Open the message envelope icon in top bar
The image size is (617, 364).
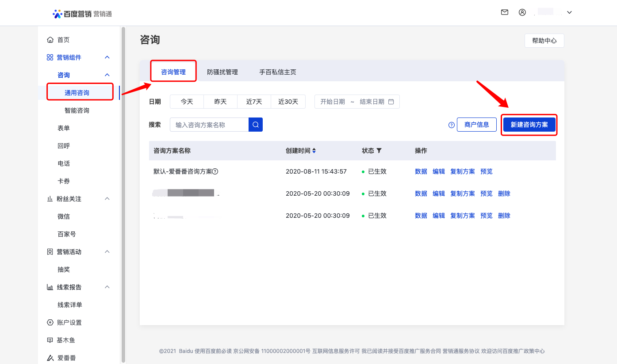(504, 12)
